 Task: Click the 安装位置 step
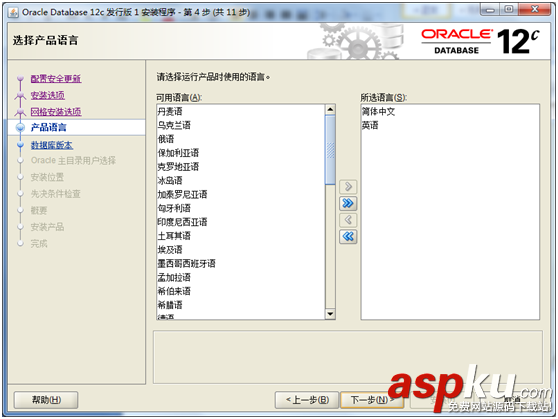pos(47,177)
